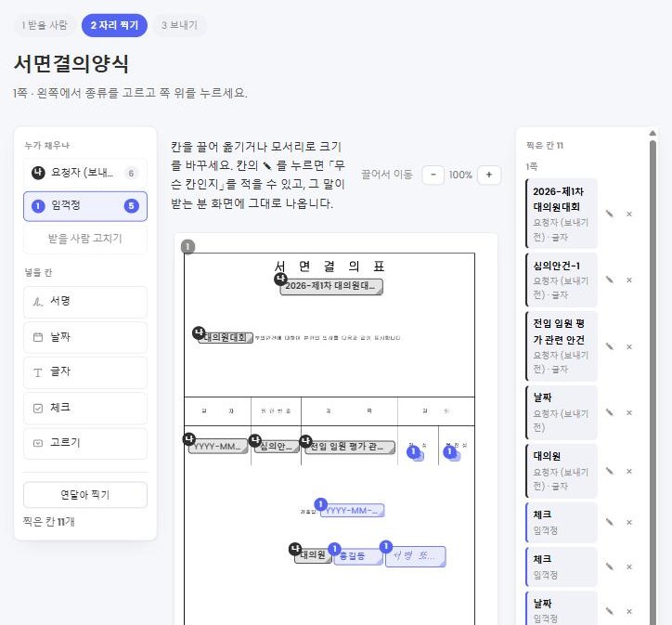The height and width of the screenshot is (625, 672).
Task: Select 2026-제1차 대의원대회 card in list
Action: (562, 214)
